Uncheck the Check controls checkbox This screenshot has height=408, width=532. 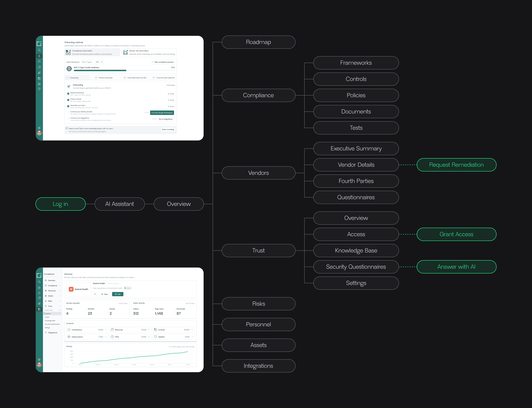click(68, 100)
